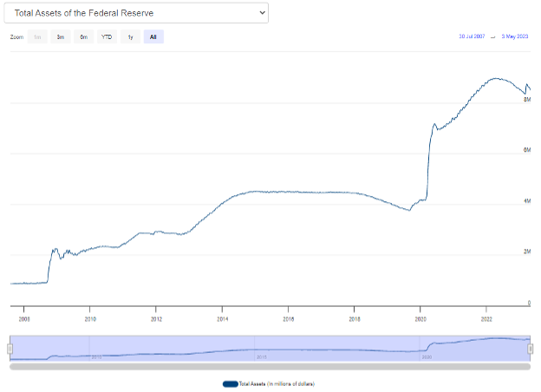
Task: Click the 2022 x-axis label
Action: coord(486,319)
